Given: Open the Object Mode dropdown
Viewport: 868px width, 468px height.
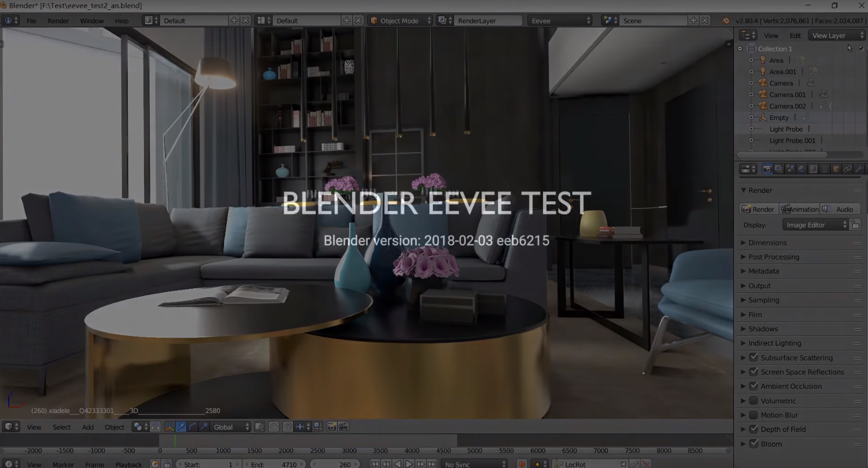Looking at the screenshot, I should coord(400,20).
